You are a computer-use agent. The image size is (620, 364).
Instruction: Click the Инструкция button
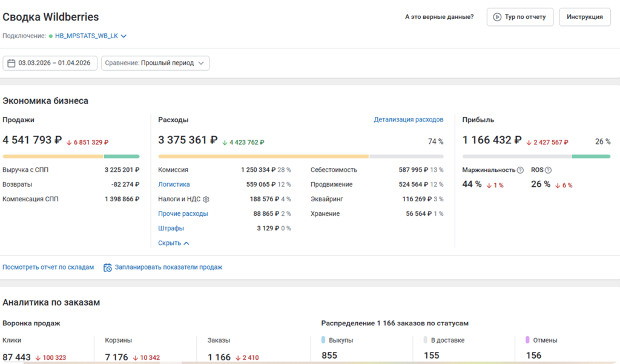click(x=584, y=17)
